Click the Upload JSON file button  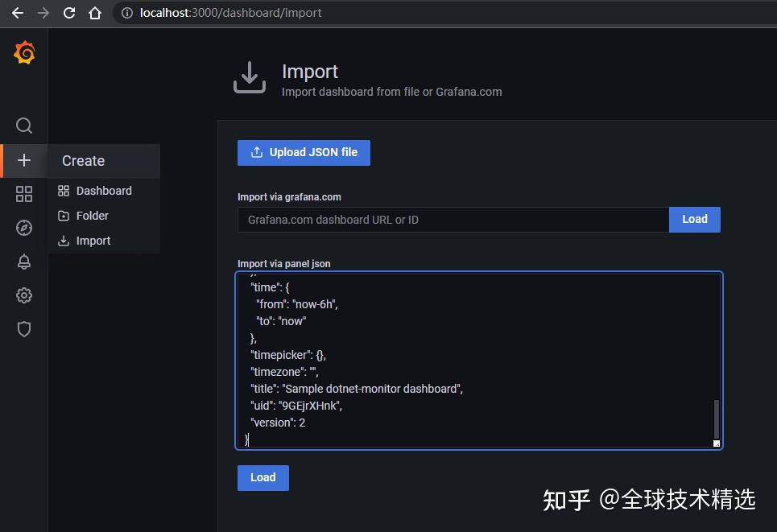point(304,152)
